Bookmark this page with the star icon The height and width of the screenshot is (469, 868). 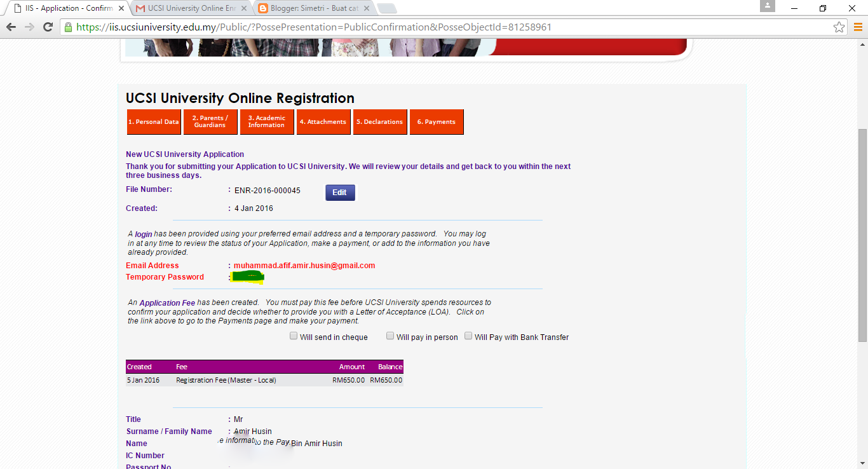(x=839, y=27)
